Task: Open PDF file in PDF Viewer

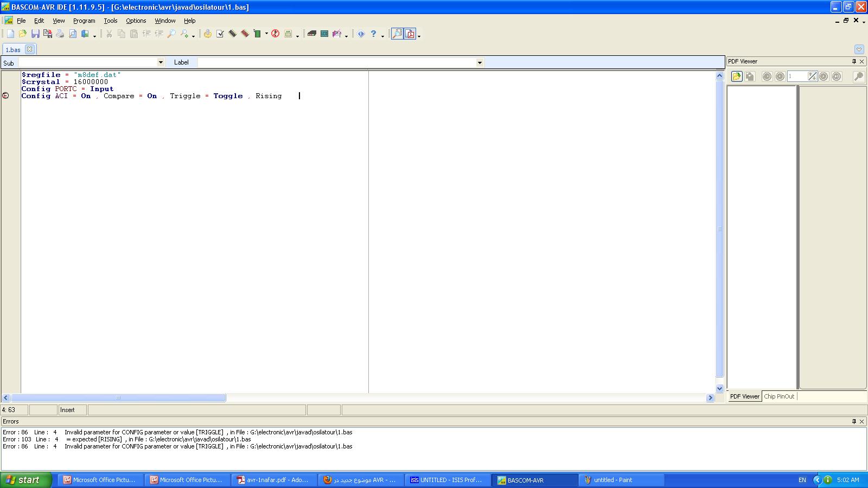Action: pos(737,76)
